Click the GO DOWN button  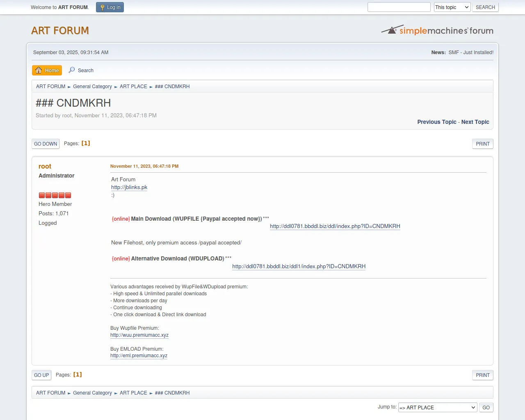(x=46, y=144)
